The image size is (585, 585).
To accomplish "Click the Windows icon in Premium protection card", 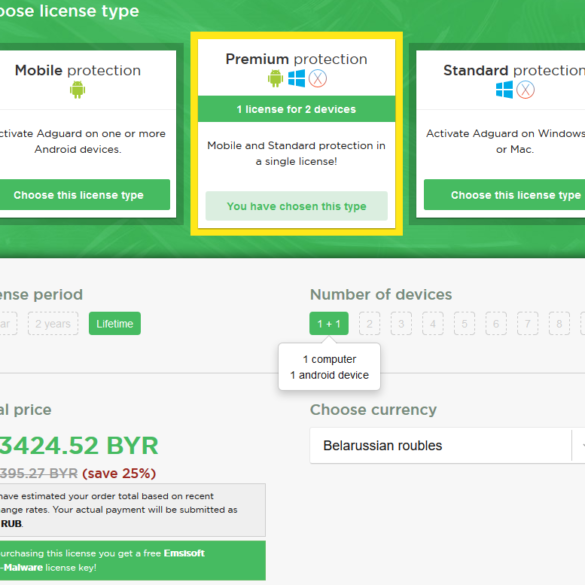I will coord(297,78).
